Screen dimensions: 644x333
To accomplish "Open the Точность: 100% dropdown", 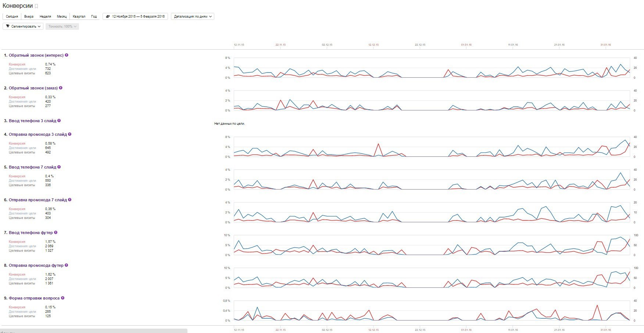I will point(62,26).
